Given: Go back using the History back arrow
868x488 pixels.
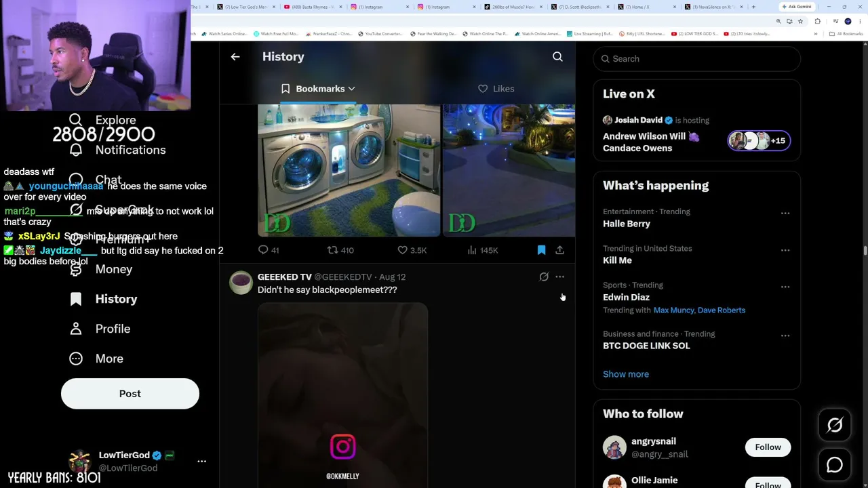Looking at the screenshot, I should tap(235, 57).
